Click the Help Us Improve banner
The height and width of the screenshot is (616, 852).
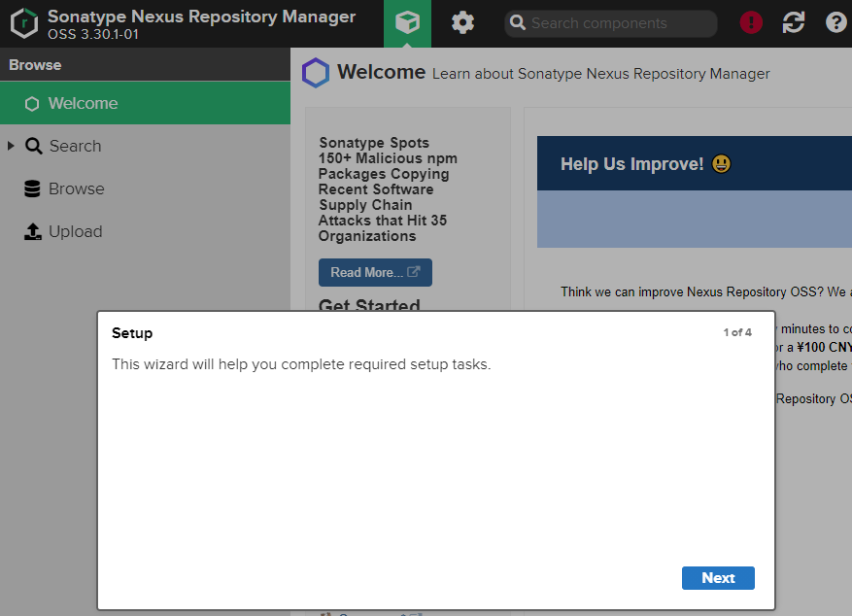[x=695, y=163]
